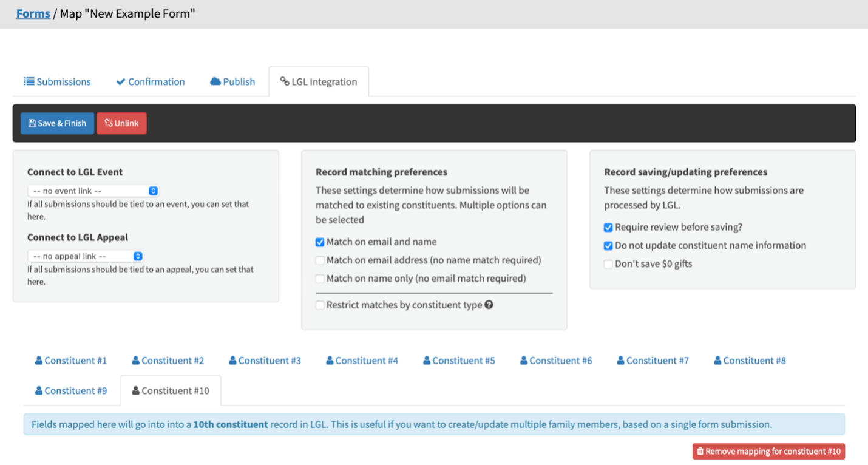Screen dimensions: 868x465
Task: Uncheck Match on email and name
Action: (320, 242)
